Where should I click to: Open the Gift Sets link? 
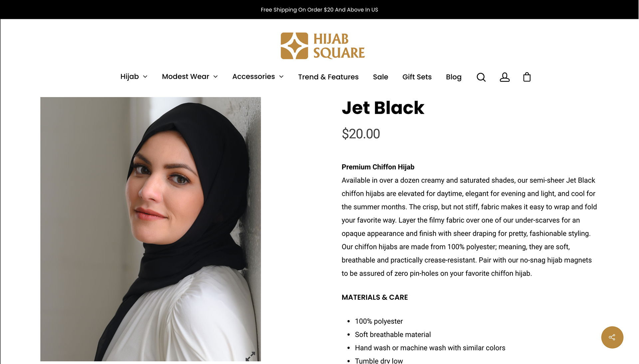point(417,77)
